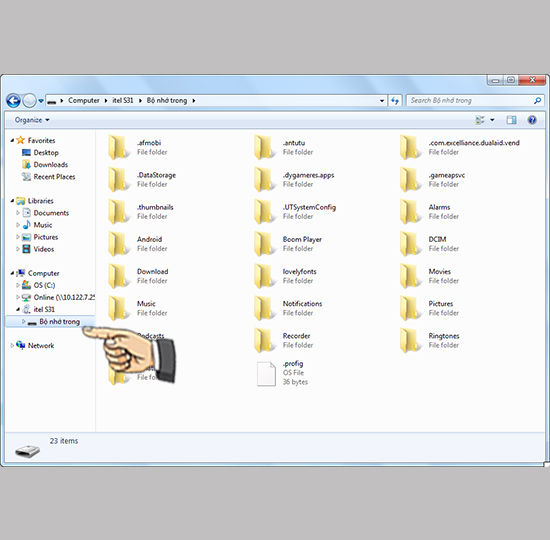The image size is (550, 540).
Task: Collapse the Favorites tree section
Action: click(12, 140)
